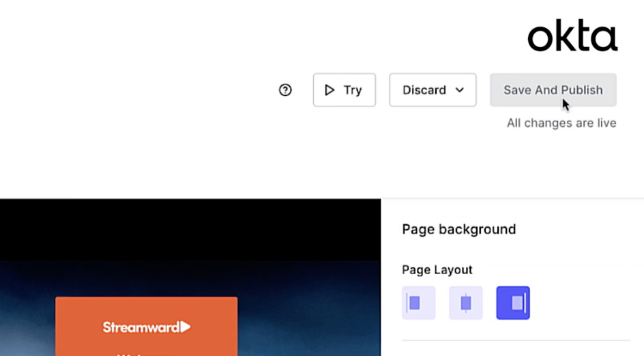644x356 pixels.
Task: Click the black header bar of preview
Action: [x=191, y=228]
